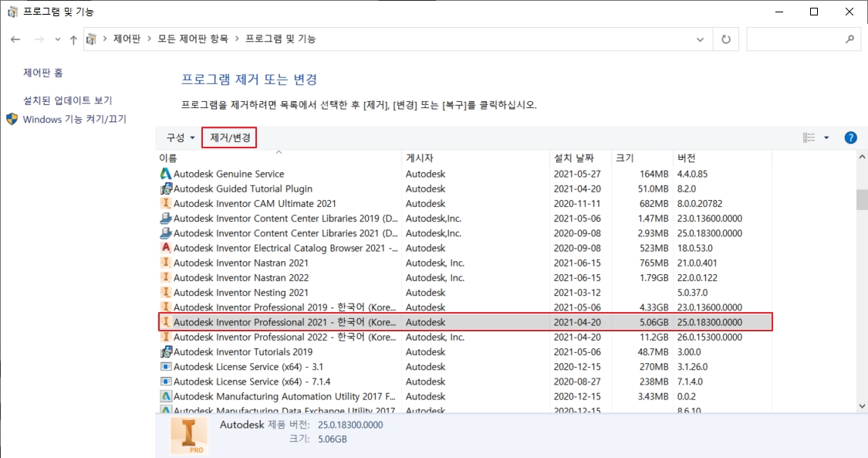Open 제어판 홈 link

pyautogui.click(x=42, y=73)
